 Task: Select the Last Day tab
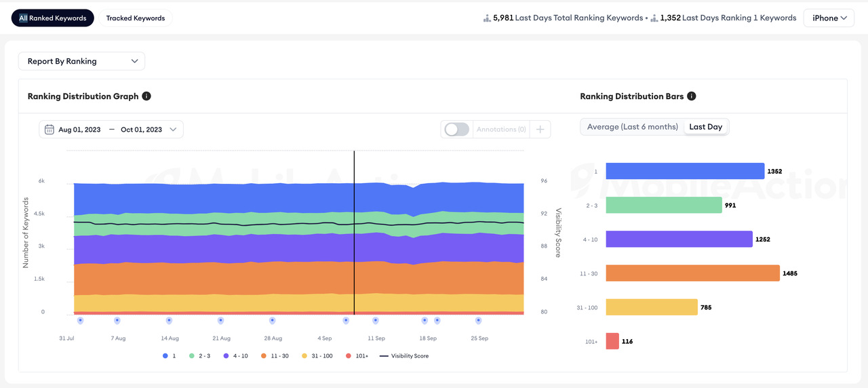706,127
